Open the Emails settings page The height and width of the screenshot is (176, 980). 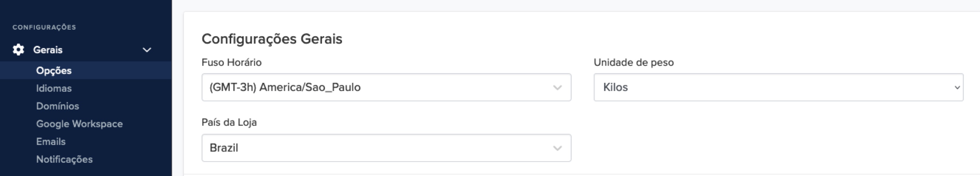pyautogui.click(x=51, y=141)
